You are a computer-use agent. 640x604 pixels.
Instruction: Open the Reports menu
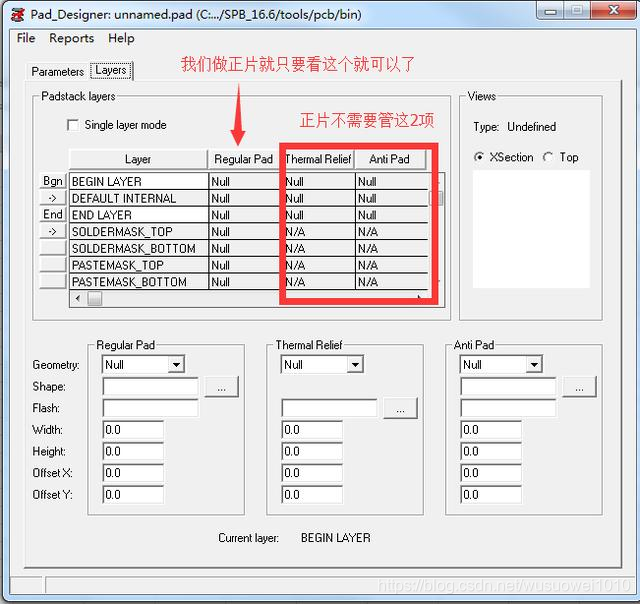(x=71, y=38)
